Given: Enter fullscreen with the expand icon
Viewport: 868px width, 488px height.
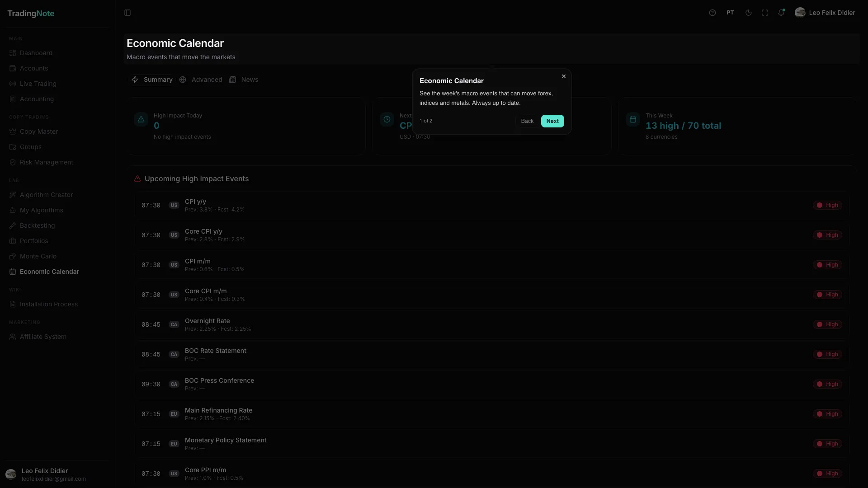Looking at the screenshot, I should pyautogui.click(x=765, y=13).
